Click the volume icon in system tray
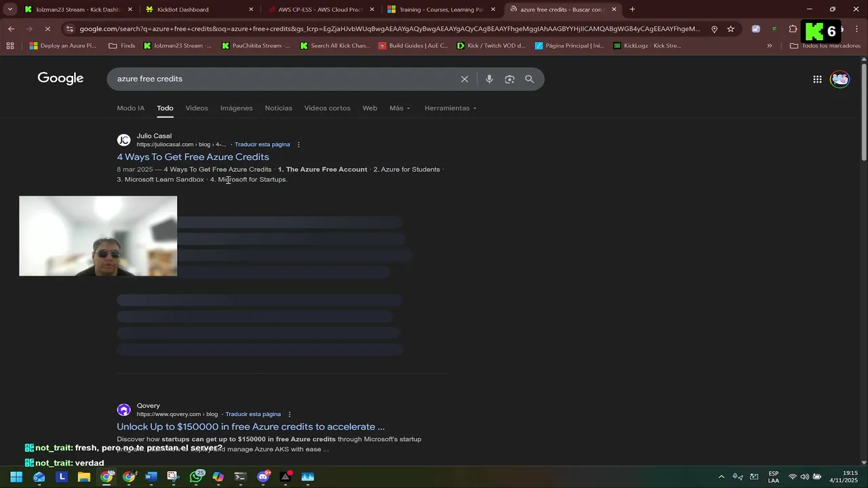Viewport: 868px width, 488px height. coord(805,477)
